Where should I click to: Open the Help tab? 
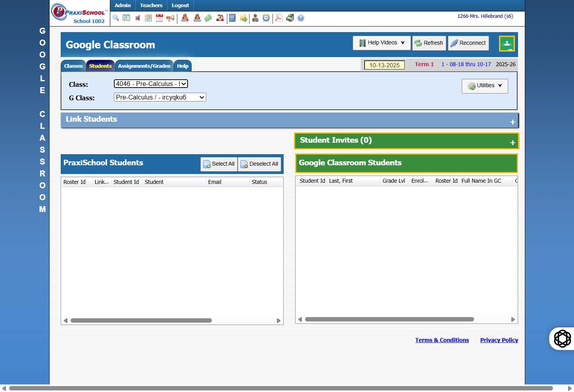[182, 66]
